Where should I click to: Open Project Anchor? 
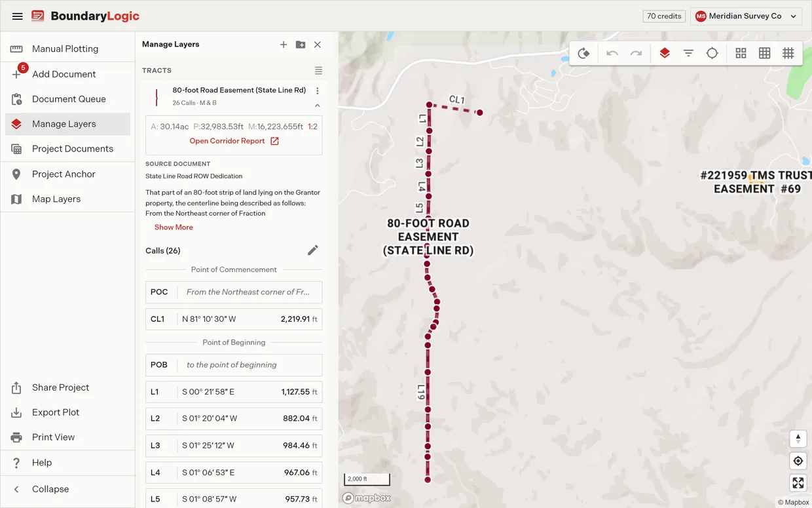tap(67, 174)
